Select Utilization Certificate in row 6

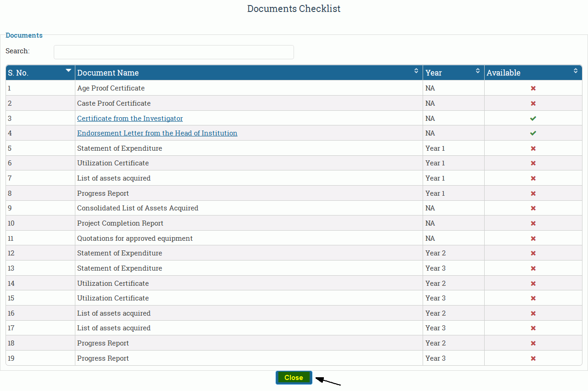(113, 163)
